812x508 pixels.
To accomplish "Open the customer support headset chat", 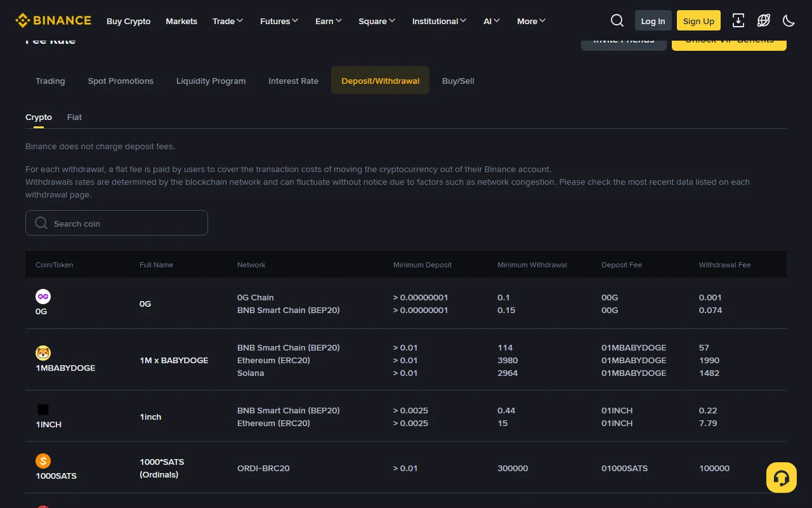I will (x=782, y=478).
